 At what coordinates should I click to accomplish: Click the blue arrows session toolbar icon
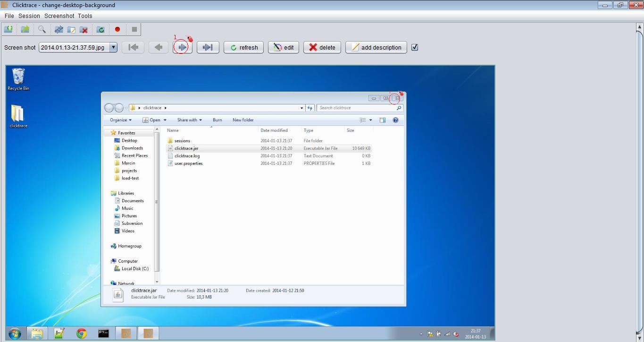coord(59,29)
